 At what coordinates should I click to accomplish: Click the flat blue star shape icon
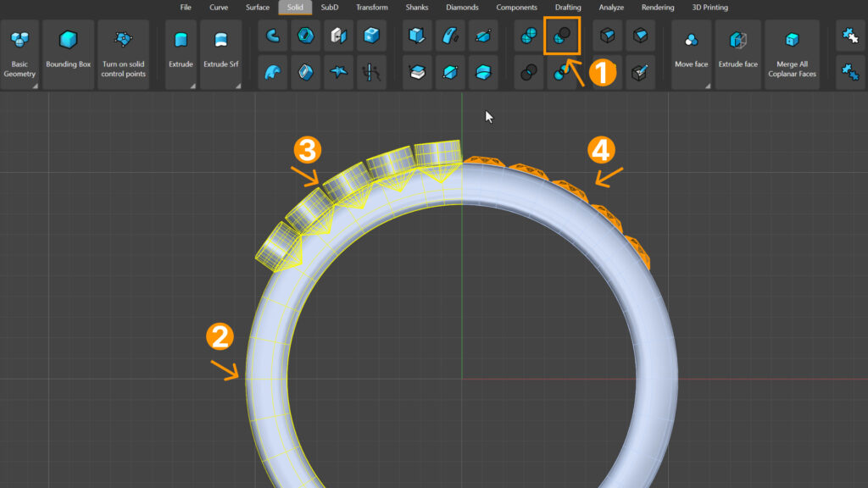click(x=338, y=72)
